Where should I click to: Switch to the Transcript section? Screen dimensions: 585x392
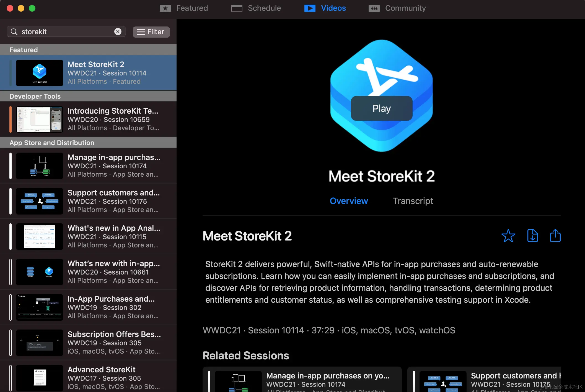[x=413, y=201]
